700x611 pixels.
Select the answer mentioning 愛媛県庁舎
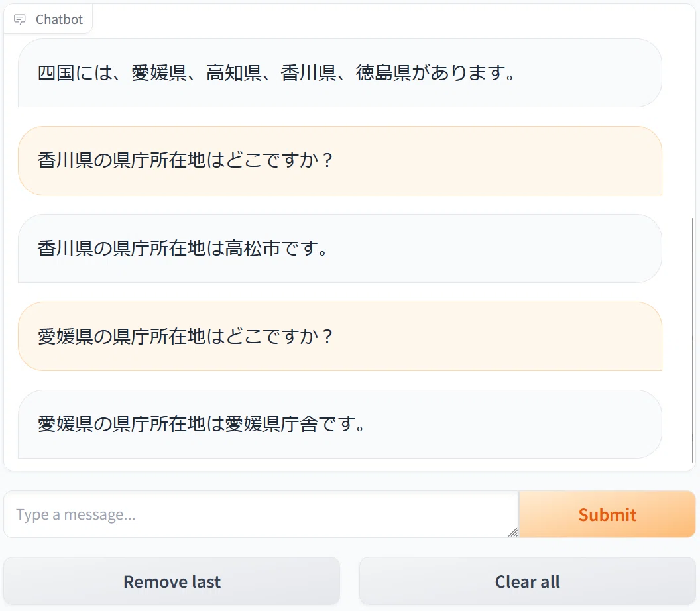(340, 424)
